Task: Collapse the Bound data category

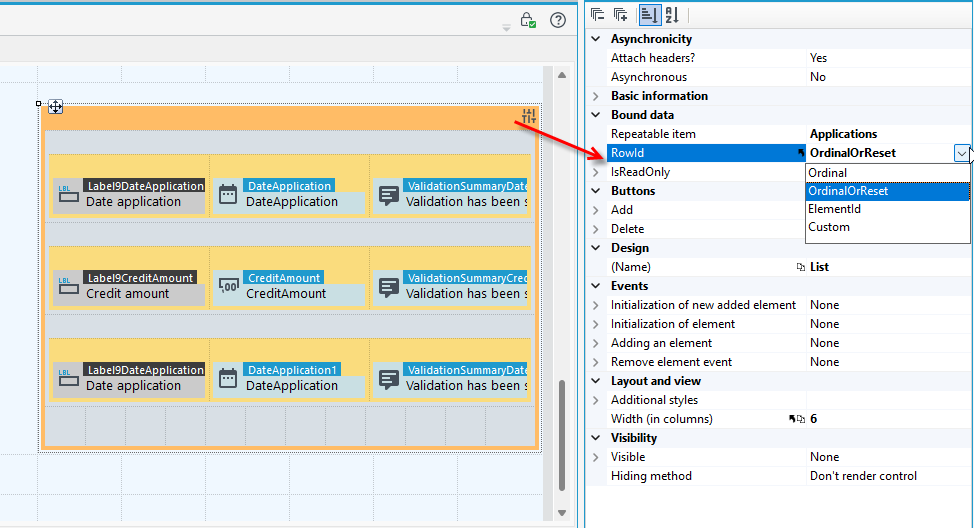Action: point(596,115)
